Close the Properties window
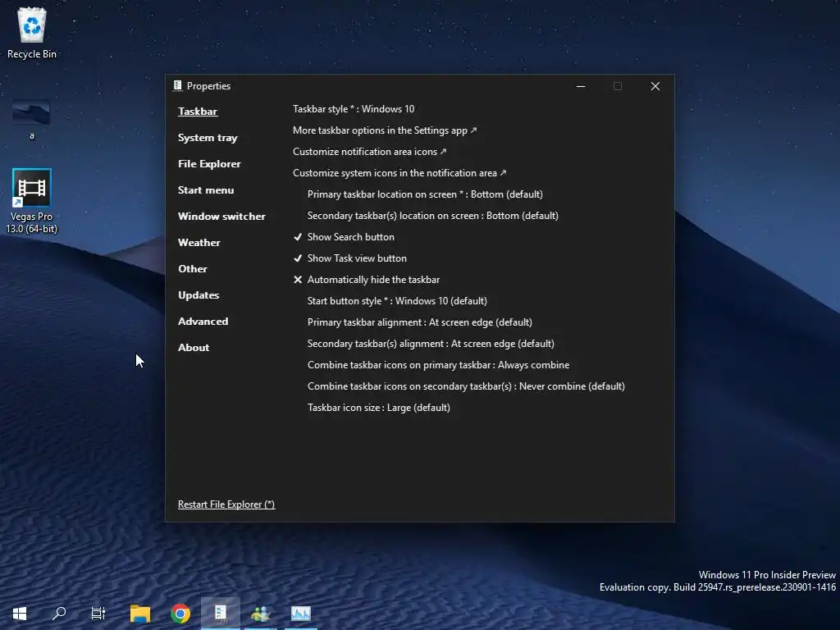This screenshot has height=630, width=840. [x=655, y=86]
